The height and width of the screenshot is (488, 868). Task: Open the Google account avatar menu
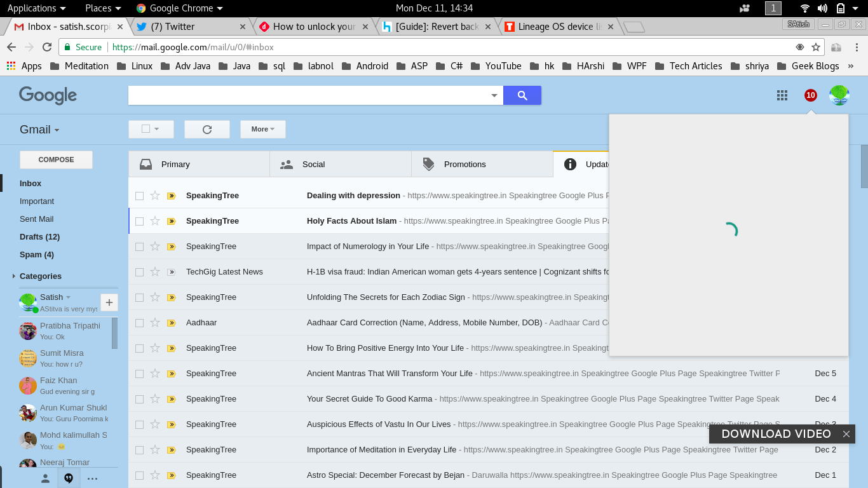pos(839,95)
